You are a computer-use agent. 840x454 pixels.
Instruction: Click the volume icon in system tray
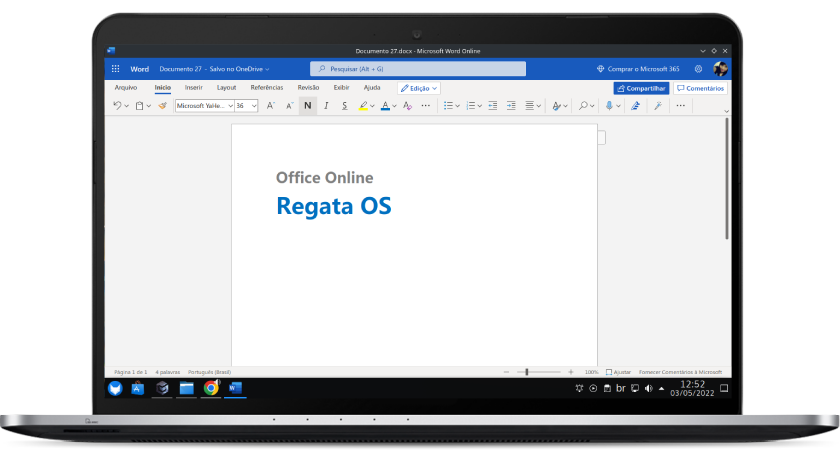[x=649, y=388]
